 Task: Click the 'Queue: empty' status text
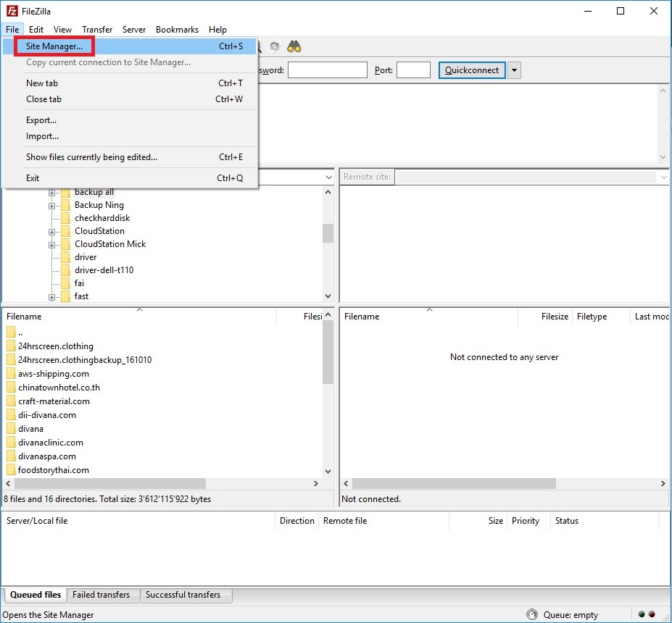[x=571, y=615]
